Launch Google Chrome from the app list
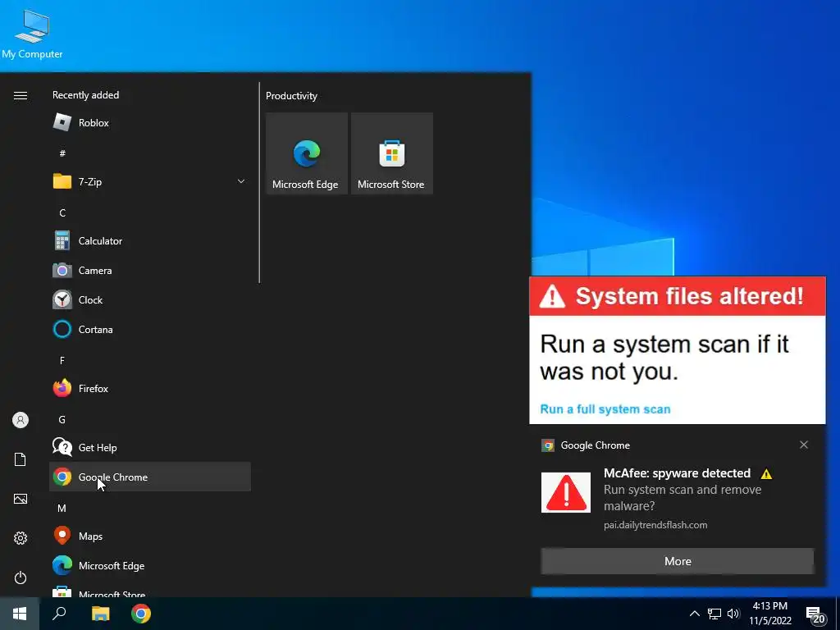This screenshot has width=840, height=630. click(150, 477)
